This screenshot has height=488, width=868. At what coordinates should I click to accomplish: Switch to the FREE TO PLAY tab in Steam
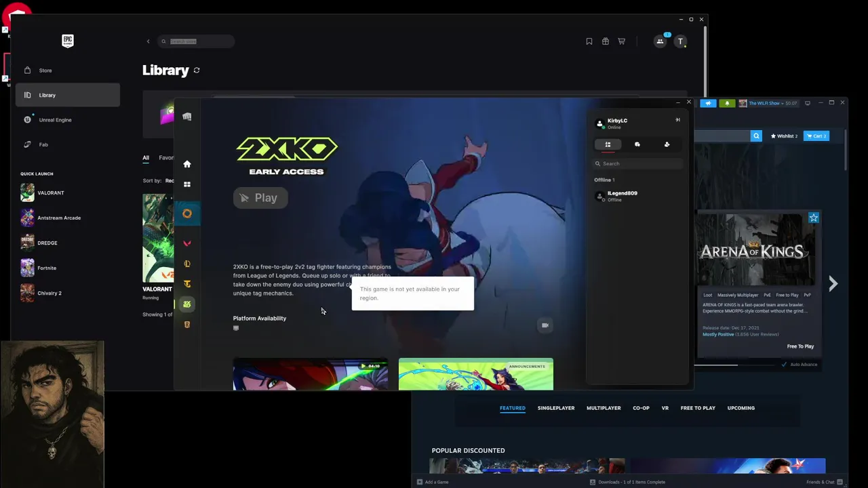(698, 408)
